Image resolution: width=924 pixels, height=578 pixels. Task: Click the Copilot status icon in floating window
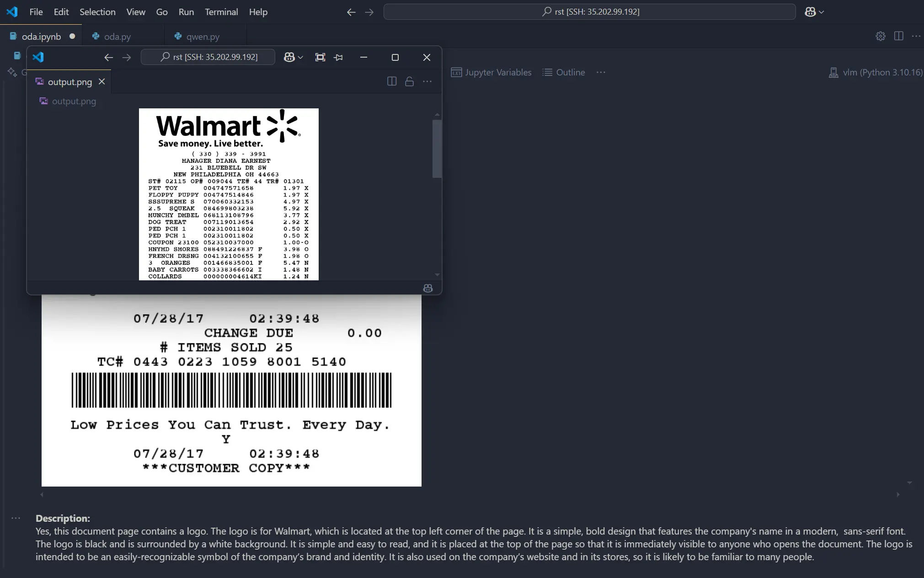pyautogui.click(x=428, y=288)
